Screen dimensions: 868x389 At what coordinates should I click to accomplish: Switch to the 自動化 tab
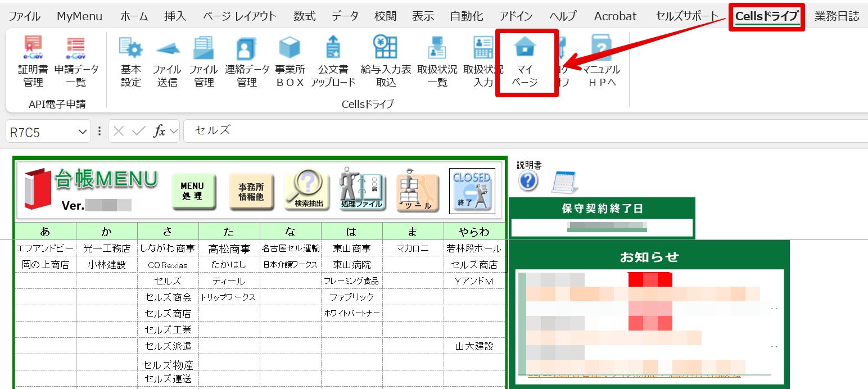coord(467,16)
